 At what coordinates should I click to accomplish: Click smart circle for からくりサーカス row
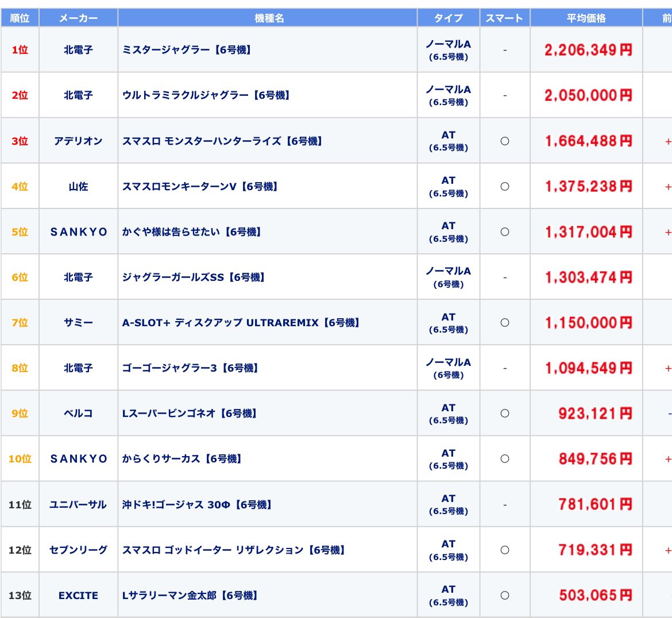[x=505, y=459]
